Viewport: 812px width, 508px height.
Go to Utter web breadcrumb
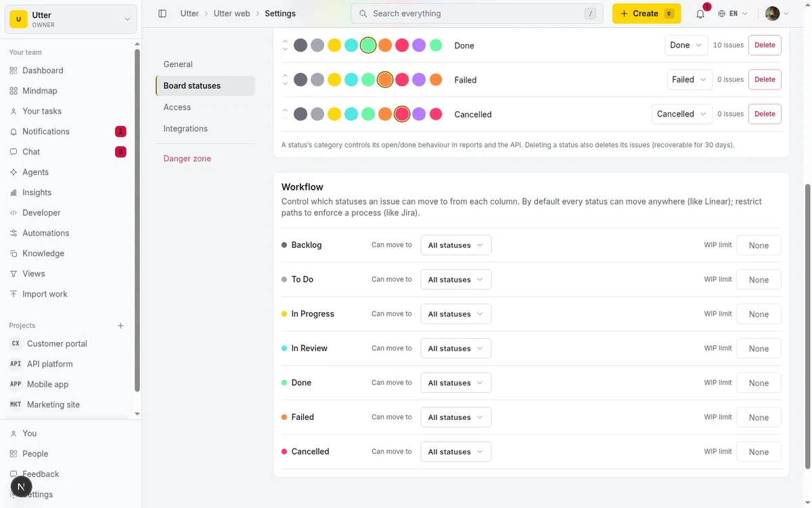point(232,14)
